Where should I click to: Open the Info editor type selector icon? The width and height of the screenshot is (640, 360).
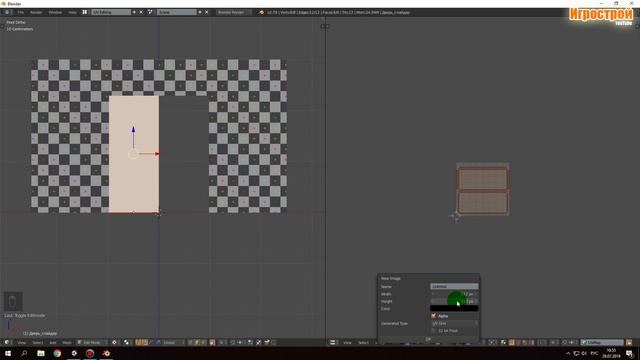click(7, 12)
